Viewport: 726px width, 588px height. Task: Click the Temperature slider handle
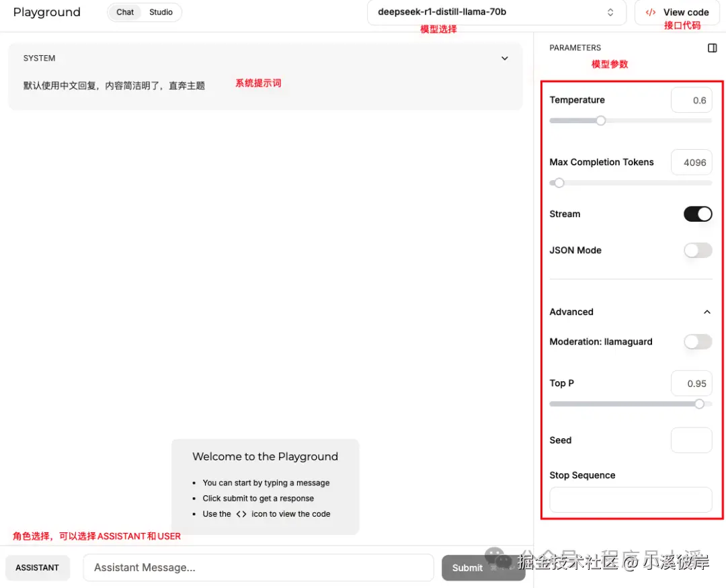(x=600, y=120)
